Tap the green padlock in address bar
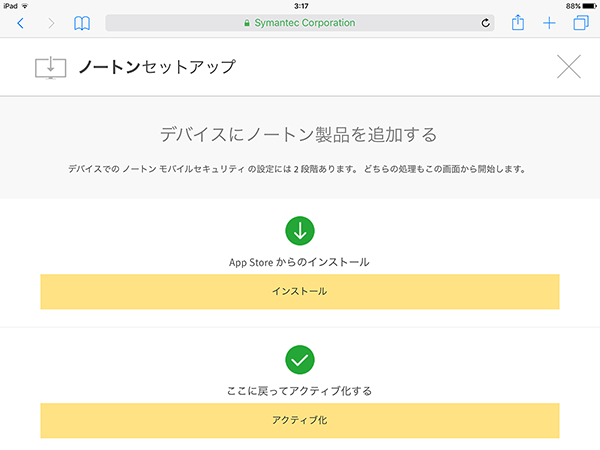 click(x=247, y=23)
